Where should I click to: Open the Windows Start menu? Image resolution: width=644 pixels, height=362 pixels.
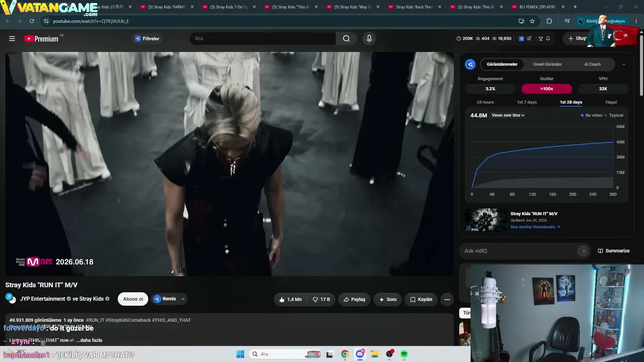click(240, 354)
